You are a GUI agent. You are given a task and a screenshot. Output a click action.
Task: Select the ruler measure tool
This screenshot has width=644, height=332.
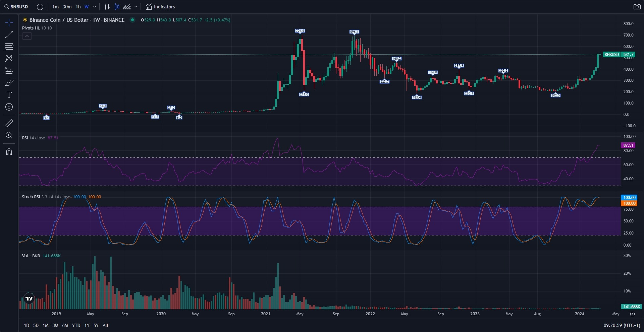coord(9,123)
